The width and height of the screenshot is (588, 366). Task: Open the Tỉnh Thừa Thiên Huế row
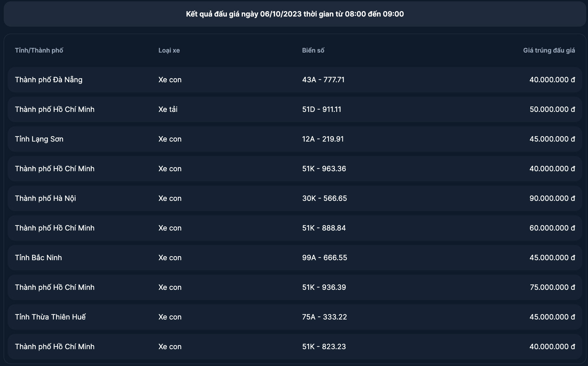[x=295, y=317]
